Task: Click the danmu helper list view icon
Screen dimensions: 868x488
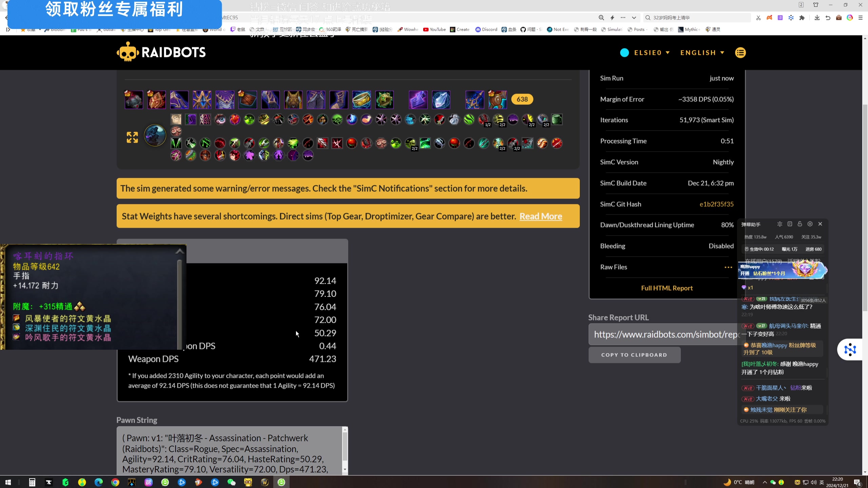Action: 790,224
